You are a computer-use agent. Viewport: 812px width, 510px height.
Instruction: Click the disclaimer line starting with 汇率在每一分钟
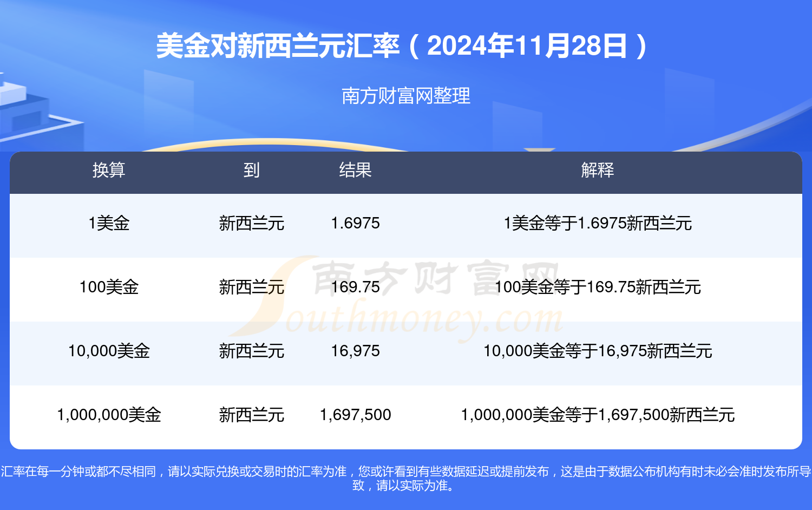click(x=406, y=472)
